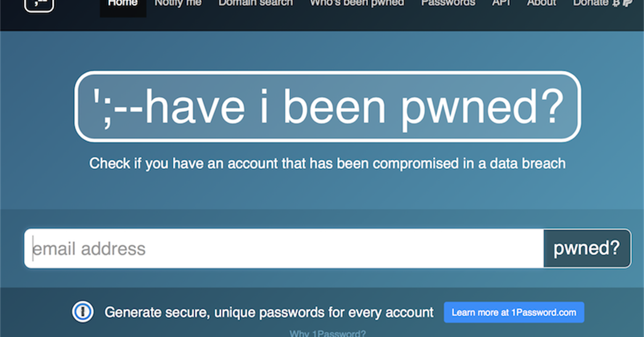Click the Bitcoin icon beside Donate
The image size is (644, 337).
(x=616, y=3)
